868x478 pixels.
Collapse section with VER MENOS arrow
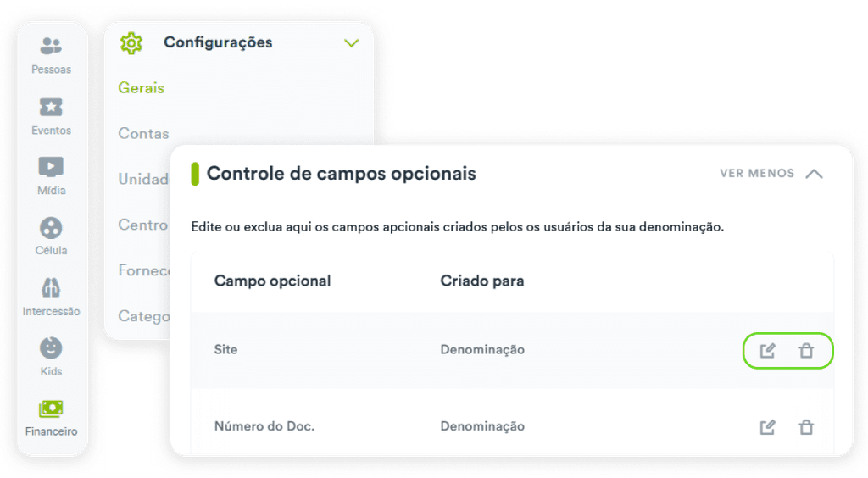tap(814, 174)
